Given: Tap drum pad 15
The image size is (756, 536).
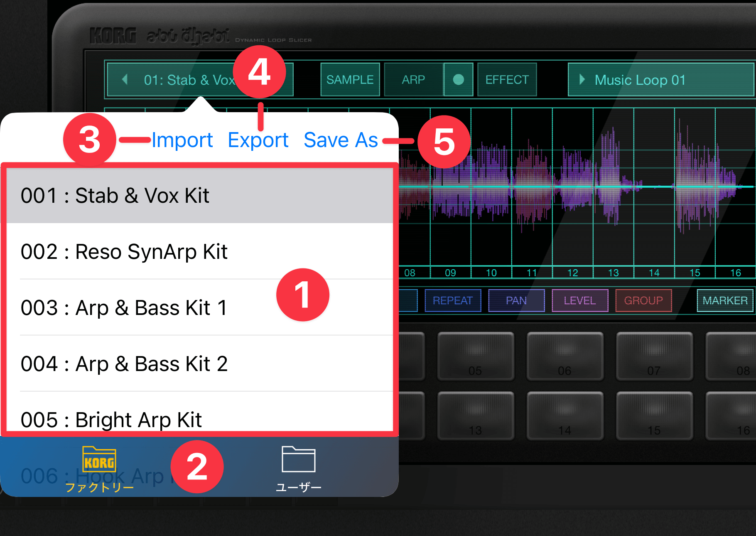Looking at the screenshot, I should click(654, 416).
